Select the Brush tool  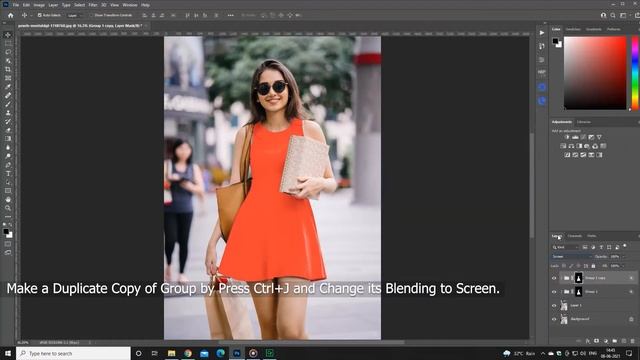click(x=8, y=104)
